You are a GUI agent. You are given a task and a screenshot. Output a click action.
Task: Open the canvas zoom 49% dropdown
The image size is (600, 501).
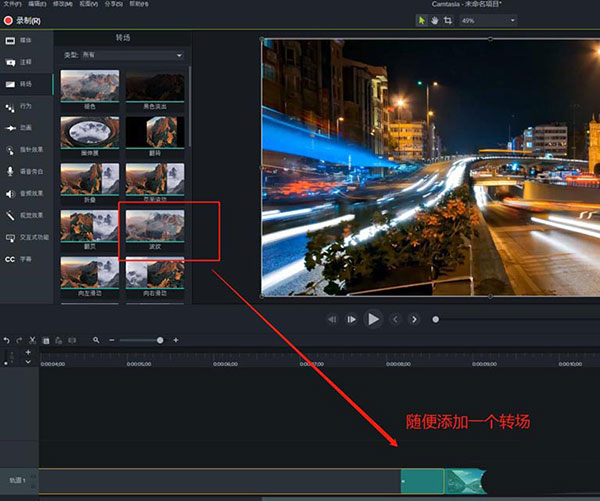[488, 20]
